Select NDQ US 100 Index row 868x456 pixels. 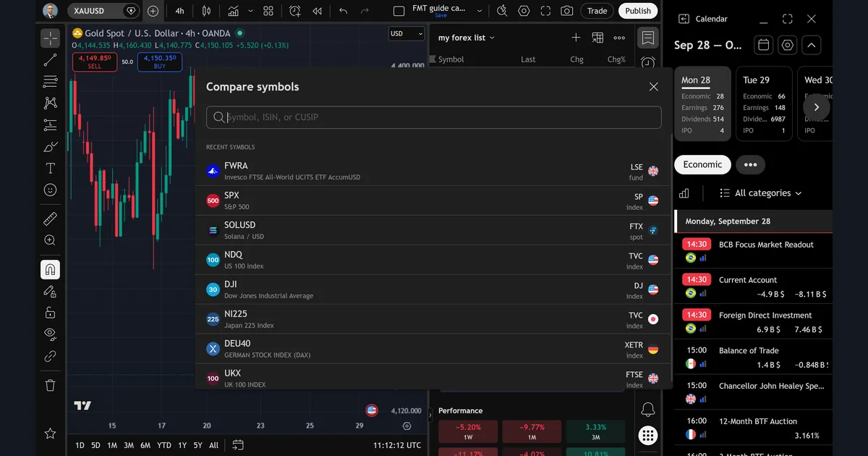pyautogui.click(x=434, y=260)
